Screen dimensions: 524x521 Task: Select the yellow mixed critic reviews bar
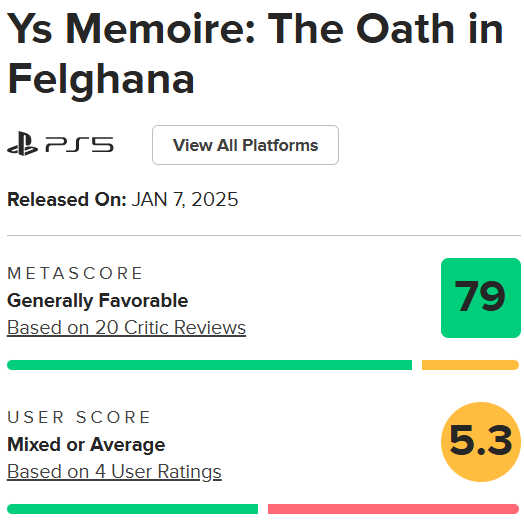coord(470,365)
